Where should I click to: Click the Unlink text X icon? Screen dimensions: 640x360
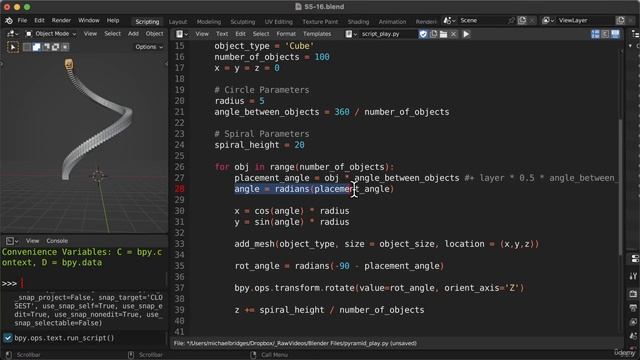click(x=453, y=34)
